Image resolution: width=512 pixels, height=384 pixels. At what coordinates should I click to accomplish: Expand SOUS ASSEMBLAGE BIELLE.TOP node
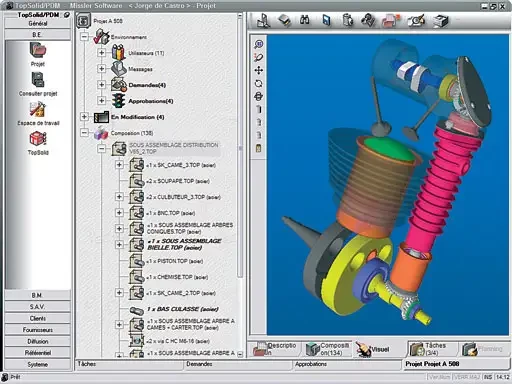(x=119, y=245)
